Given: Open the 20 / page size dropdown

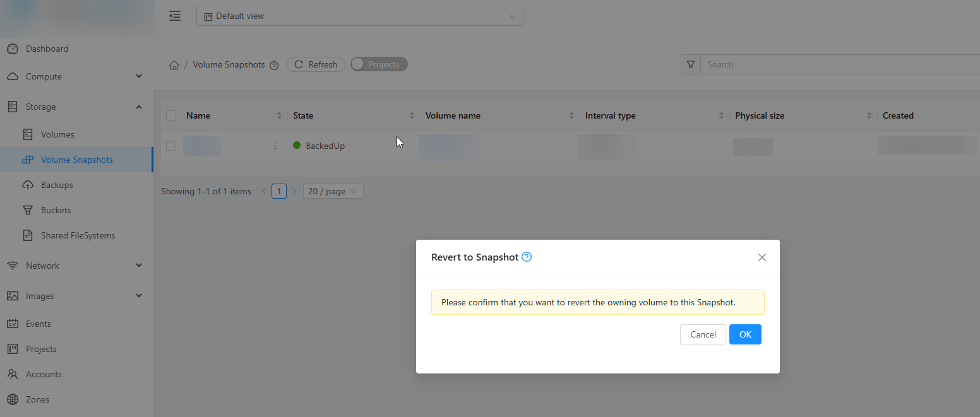Looking at the screenshot, I should click(333, 191).
